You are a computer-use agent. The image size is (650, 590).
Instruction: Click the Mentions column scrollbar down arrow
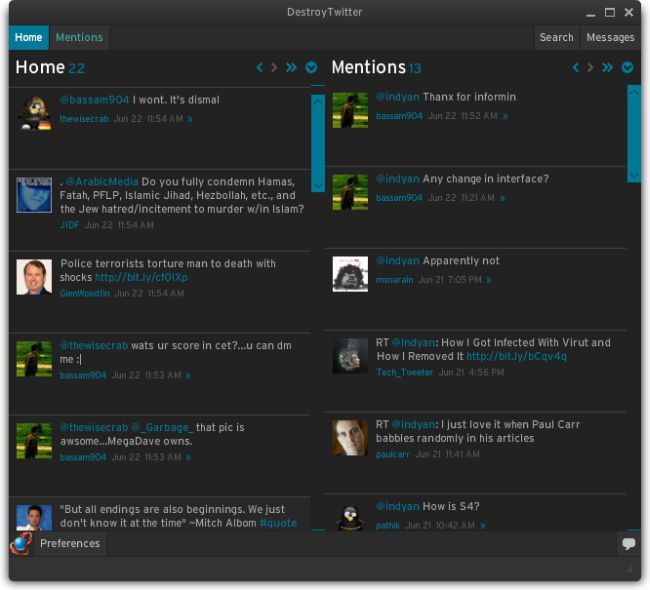[x=634, y=175]
